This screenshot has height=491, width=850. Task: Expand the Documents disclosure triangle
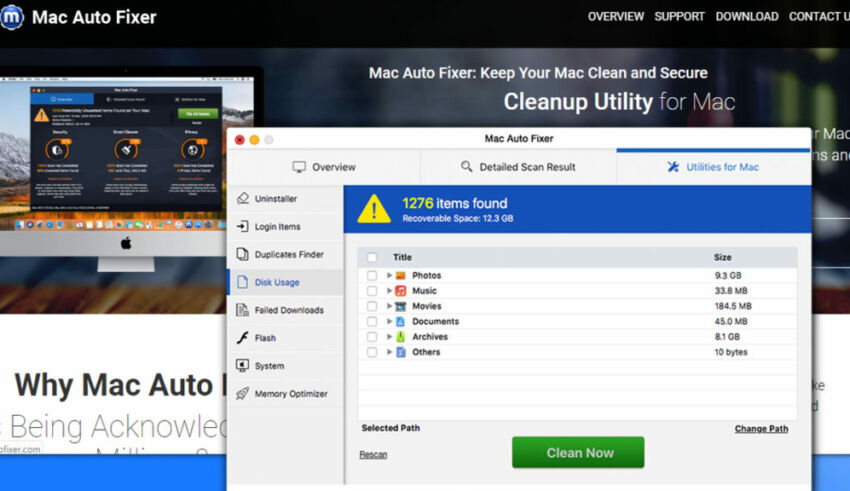[389, 321]
